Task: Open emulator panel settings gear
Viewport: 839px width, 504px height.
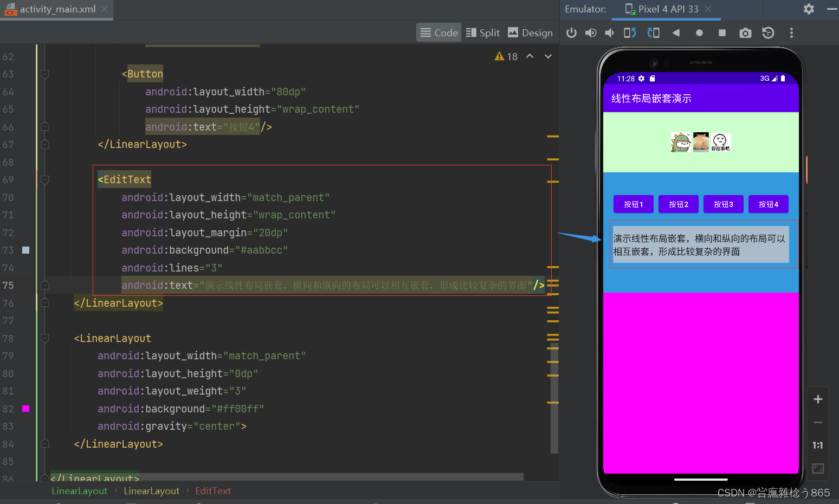Action: click(809, 9)
